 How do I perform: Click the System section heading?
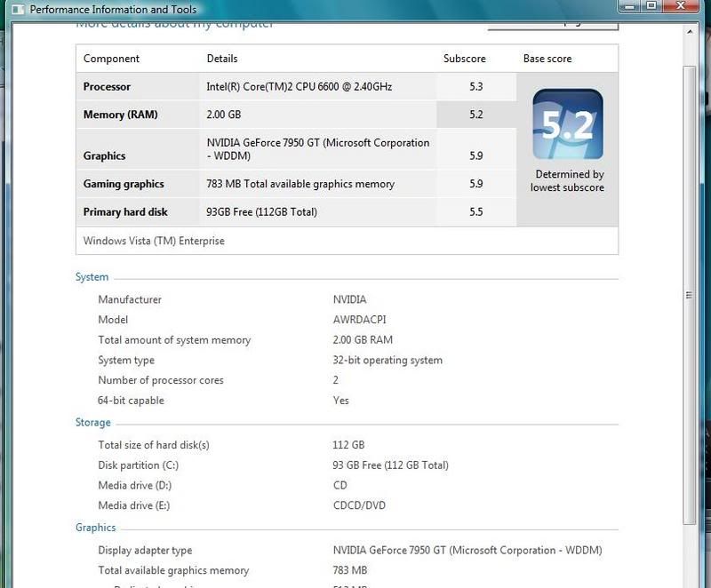click(92, 277)
